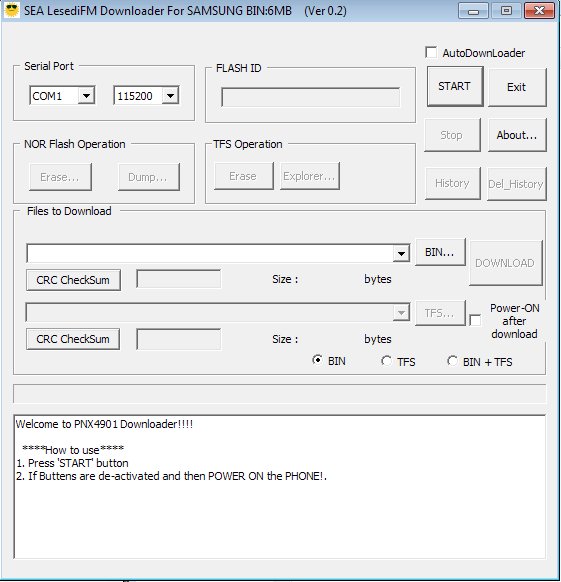Viewport: 561px width, 582px height.
Task: Click the '****How to use****' log line
Action: coord(73,449)
